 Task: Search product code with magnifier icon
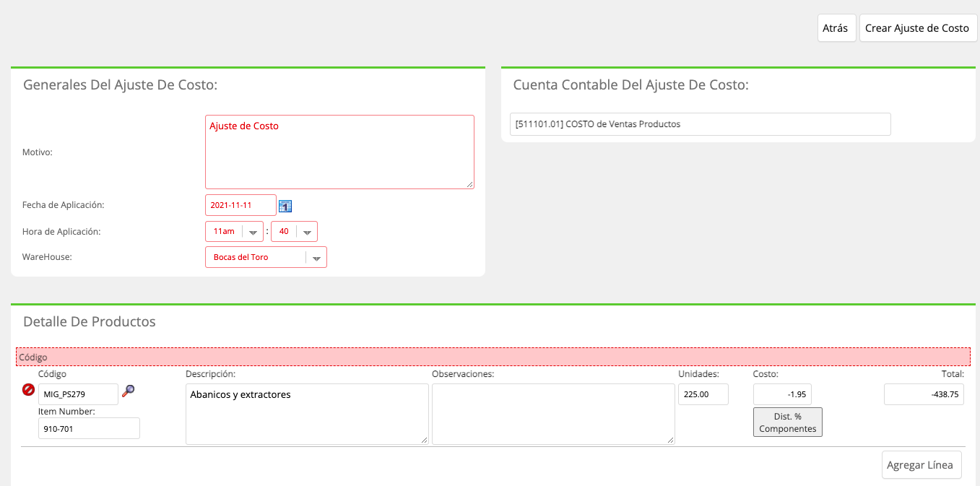click(x=129, y=391)
